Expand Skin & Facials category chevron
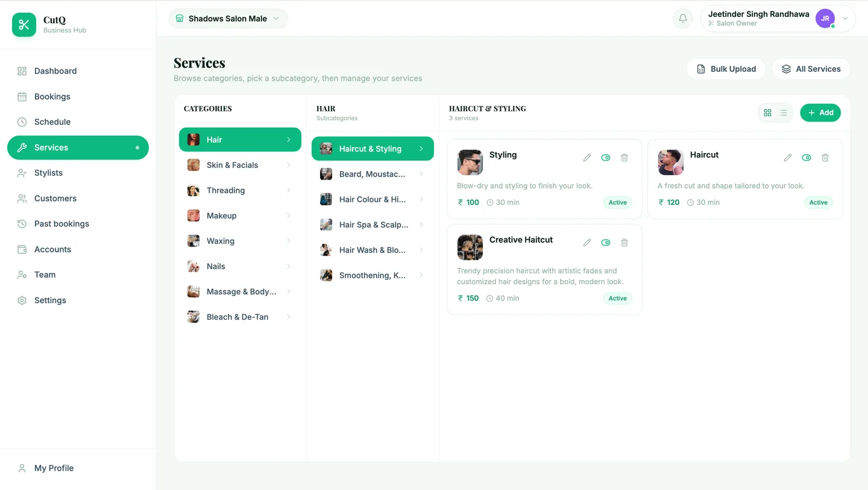This screenshot has height=490, width=868. click(289, 165)
